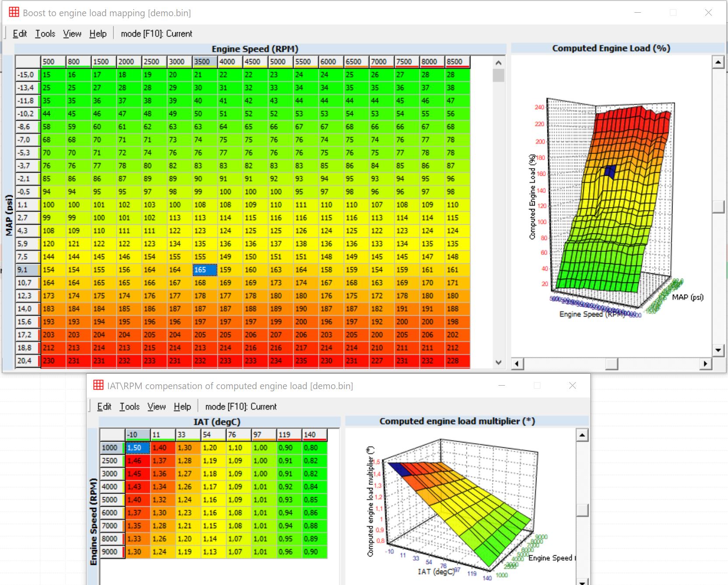Viewport: 728px width, 585px height.
Task: Click horizontal scrollbar thumb under engine load graph
Action: [x=611, y=364]
